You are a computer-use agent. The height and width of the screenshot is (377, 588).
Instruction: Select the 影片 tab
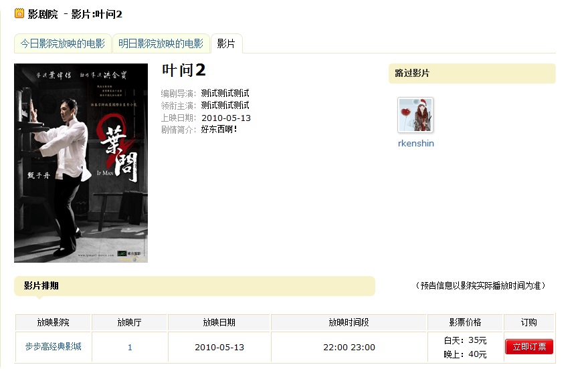point(226,43)
